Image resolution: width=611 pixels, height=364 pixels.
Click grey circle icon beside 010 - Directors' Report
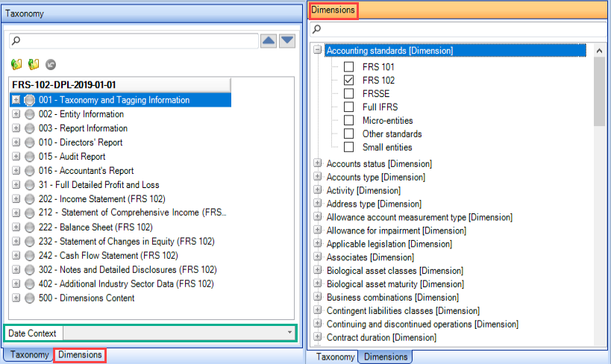[x=30, y=142]
